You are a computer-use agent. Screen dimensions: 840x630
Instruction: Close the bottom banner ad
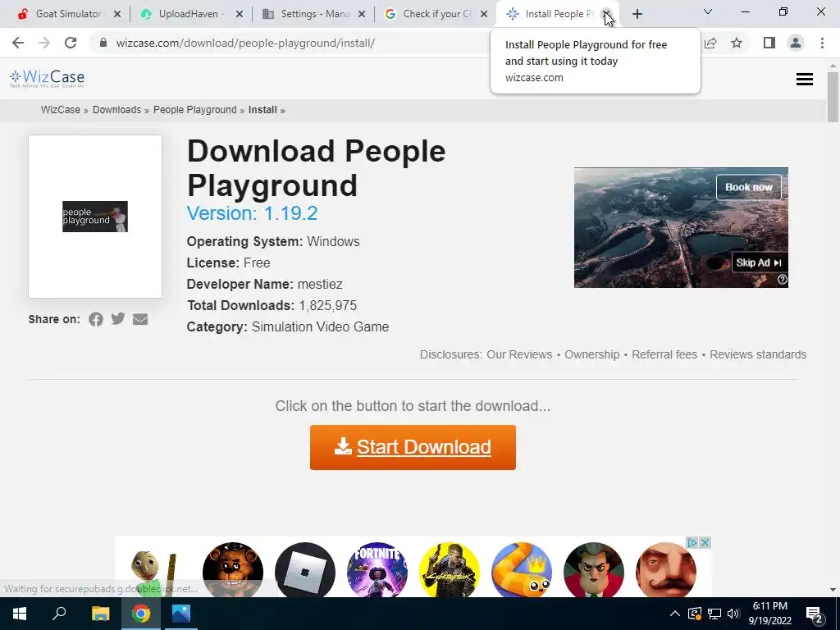[705, 543]
